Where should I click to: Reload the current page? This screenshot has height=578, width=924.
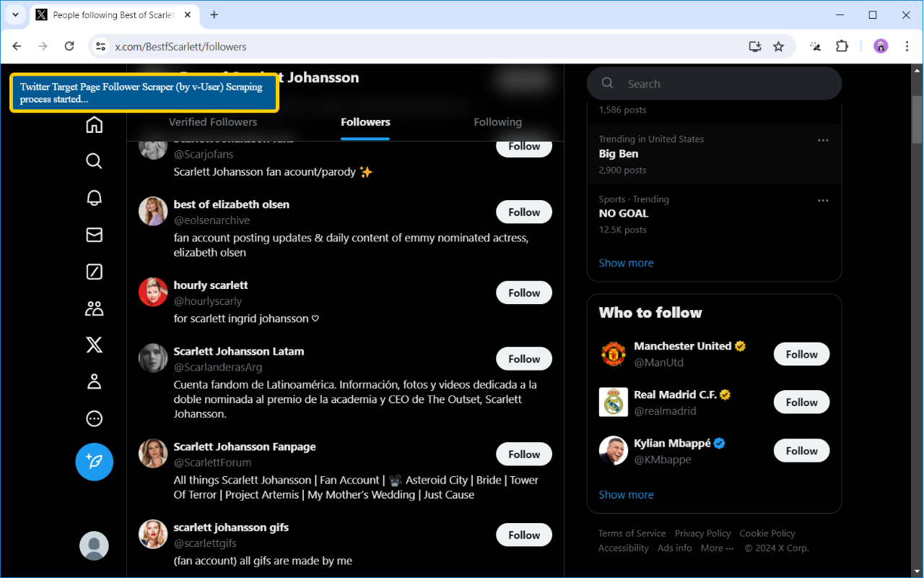tap(69, 46)
